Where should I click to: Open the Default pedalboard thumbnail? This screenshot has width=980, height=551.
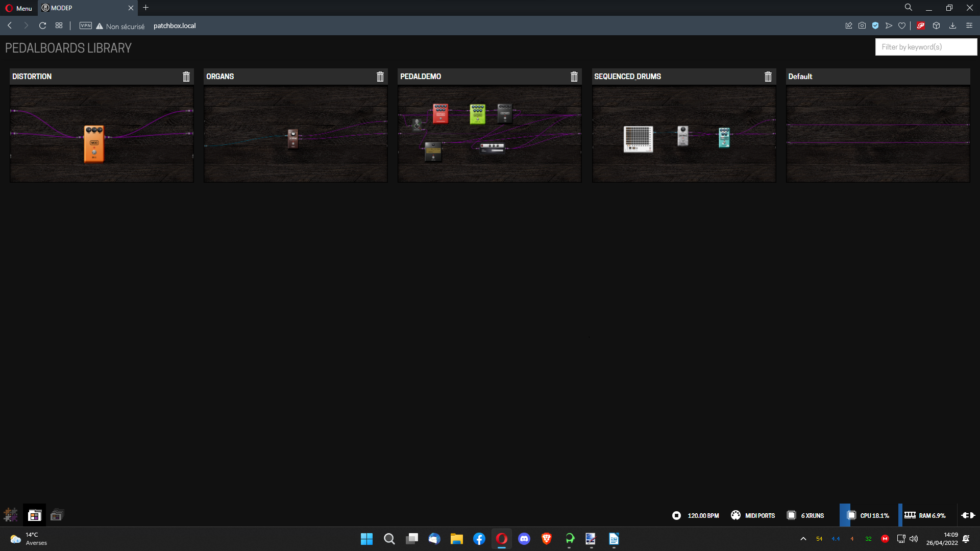click(878, 134)
